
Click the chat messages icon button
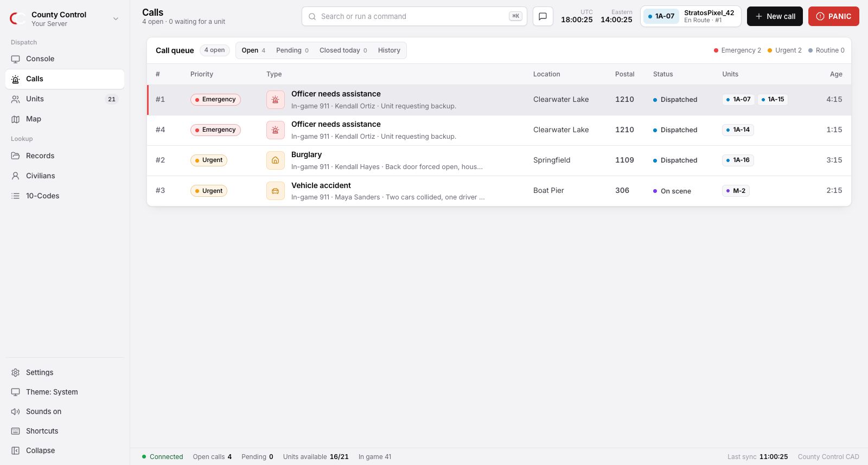[x=542, y=16]
